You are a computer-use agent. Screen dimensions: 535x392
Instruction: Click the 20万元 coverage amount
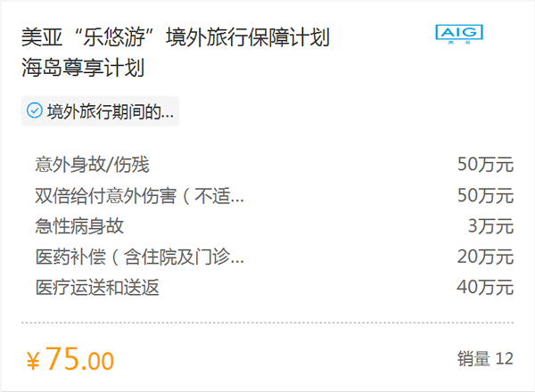point(486,257)
